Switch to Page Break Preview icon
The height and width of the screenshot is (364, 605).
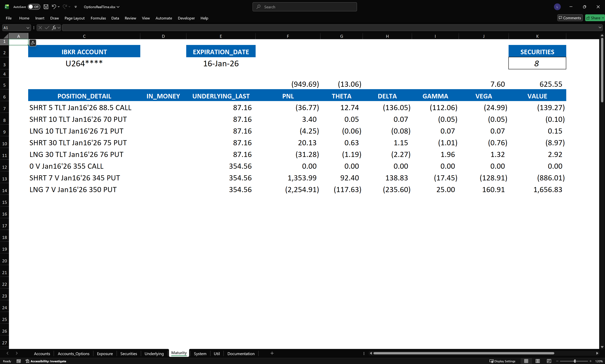pos(549,361)
